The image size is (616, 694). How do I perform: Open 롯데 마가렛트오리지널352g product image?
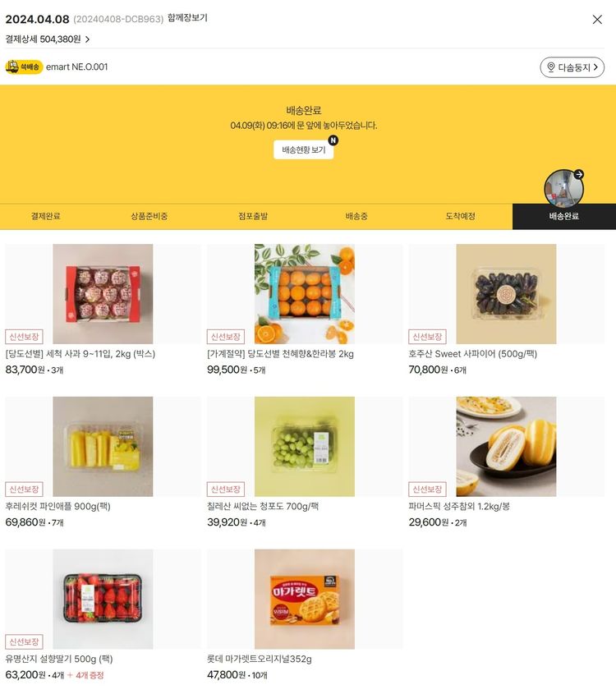tap(305, 599)
